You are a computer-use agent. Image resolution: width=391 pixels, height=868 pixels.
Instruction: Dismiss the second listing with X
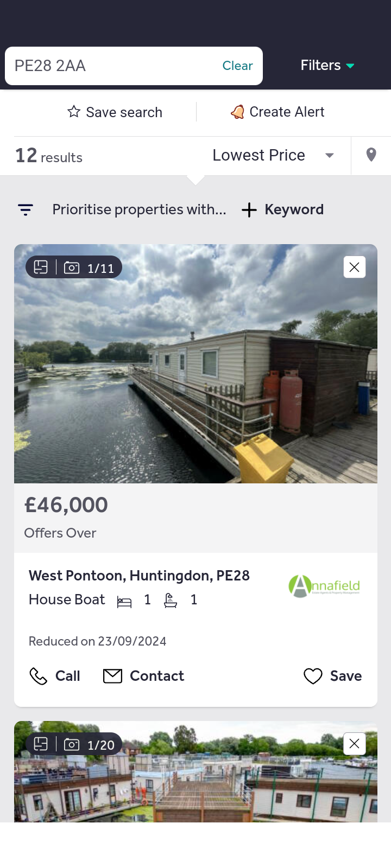point(355,744)
